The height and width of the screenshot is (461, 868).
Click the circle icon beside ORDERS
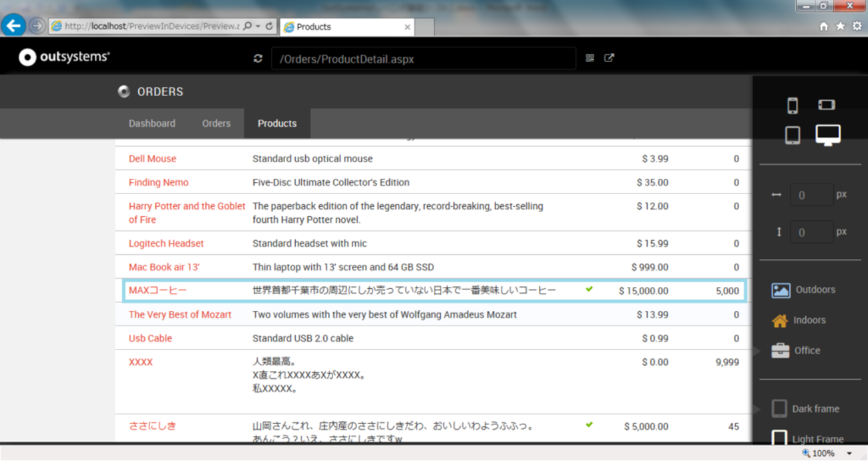point(124,91)
